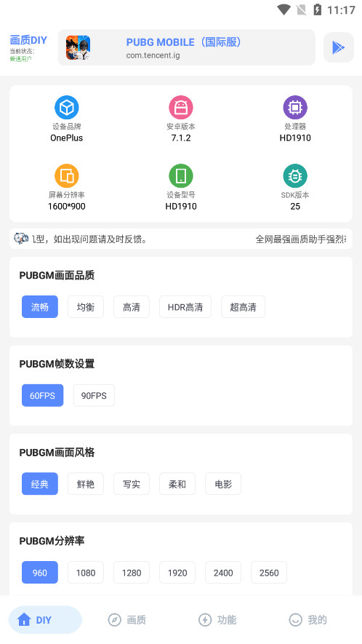Tap the Wi-Fi status icon
This screenshot has width=362, height=644.
coord(284,9)
